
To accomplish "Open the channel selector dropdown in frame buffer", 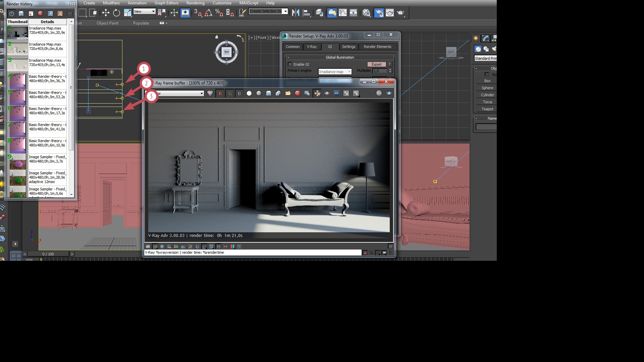I will coord(202,94).
